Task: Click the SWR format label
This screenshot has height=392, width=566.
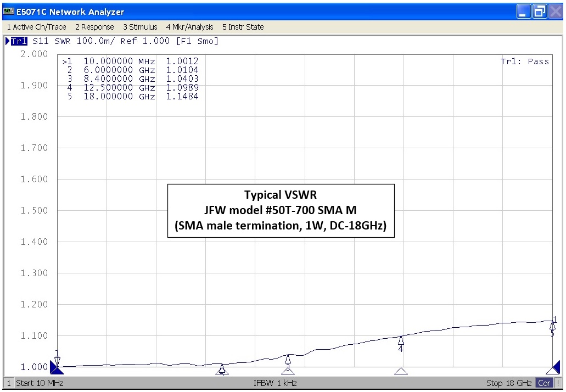Action: tap(63, 41)
